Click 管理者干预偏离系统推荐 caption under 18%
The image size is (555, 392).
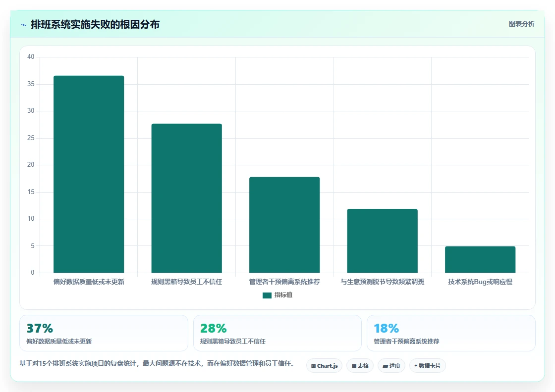click(406, 342)
